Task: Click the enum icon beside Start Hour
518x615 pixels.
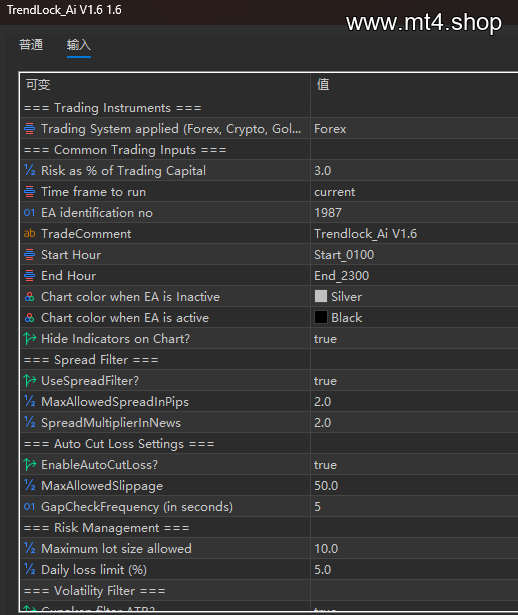Action: click(29, 255)
